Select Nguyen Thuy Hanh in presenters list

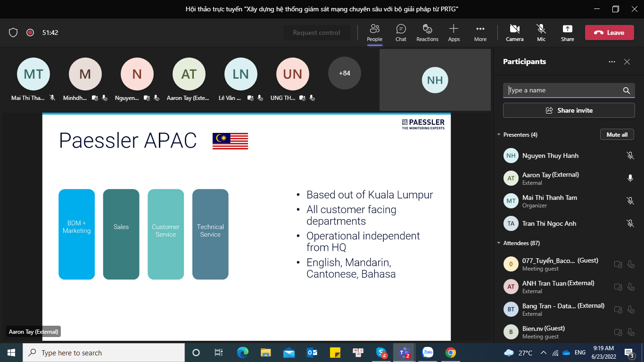point(569,156)
